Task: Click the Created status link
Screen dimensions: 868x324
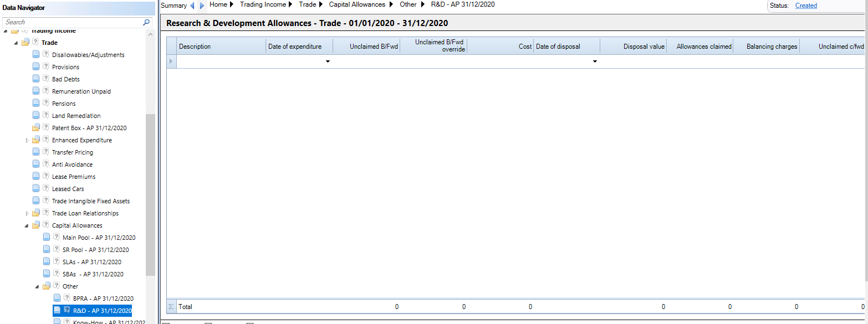Action: coord(806,6)
